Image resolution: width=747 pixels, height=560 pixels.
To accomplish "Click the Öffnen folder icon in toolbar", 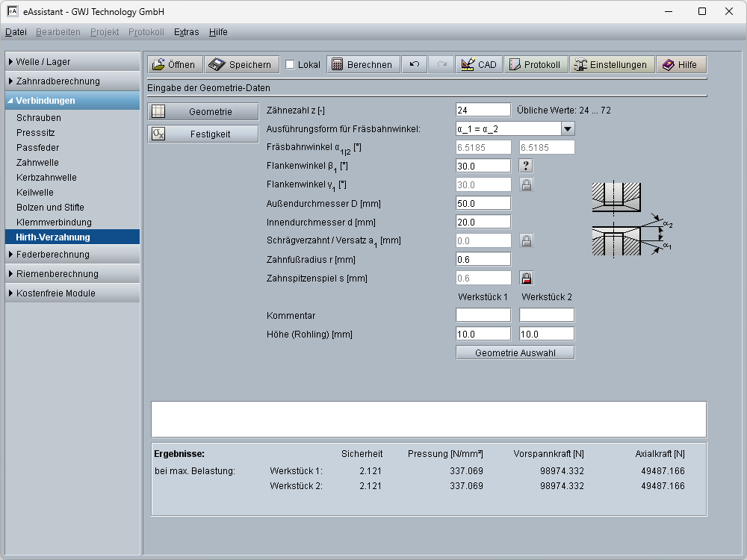I will click(158, 65).
